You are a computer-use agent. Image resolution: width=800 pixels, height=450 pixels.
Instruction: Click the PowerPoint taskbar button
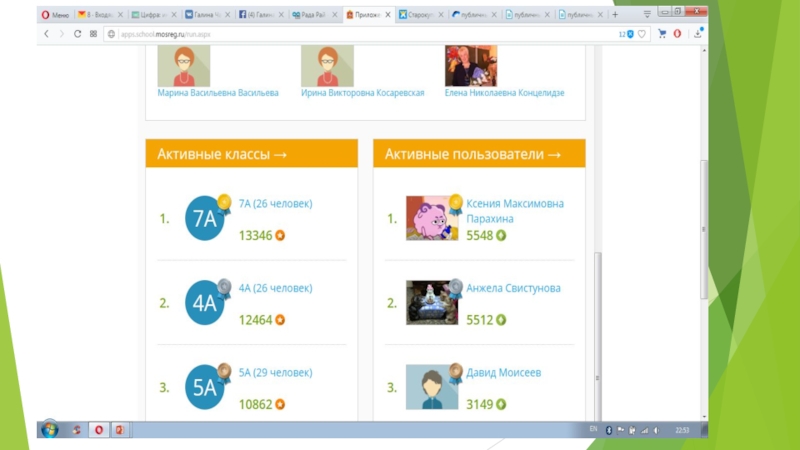click(x=119, y=430)
